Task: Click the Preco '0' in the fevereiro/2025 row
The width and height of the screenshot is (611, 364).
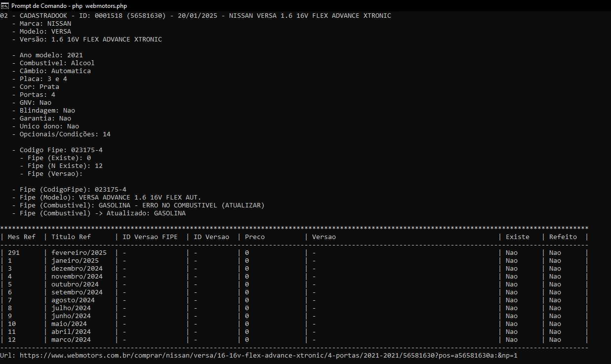Action: [x=247, y=253]
